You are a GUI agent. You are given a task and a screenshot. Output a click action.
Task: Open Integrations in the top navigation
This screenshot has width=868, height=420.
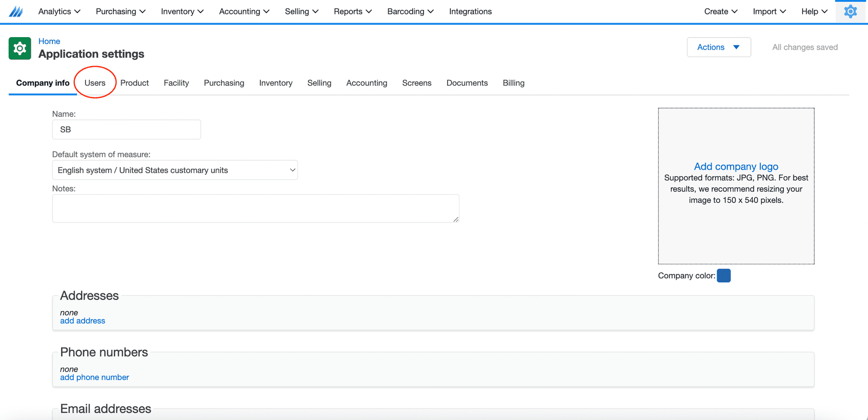pos(470,11)
